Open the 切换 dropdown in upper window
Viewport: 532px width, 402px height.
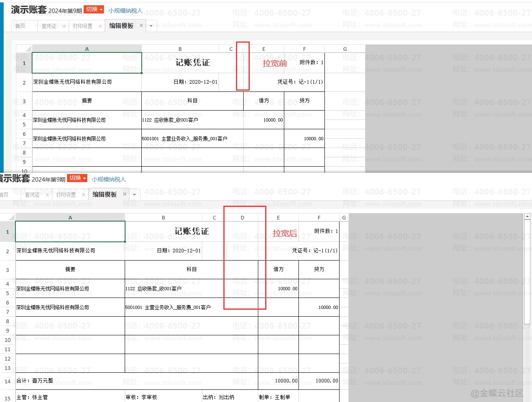coord(94,9)
